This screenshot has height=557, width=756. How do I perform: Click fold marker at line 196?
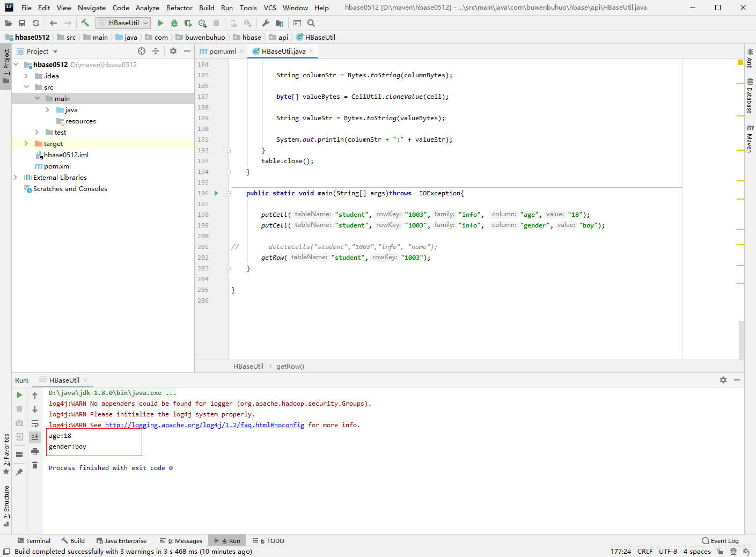tap(228, 193)
